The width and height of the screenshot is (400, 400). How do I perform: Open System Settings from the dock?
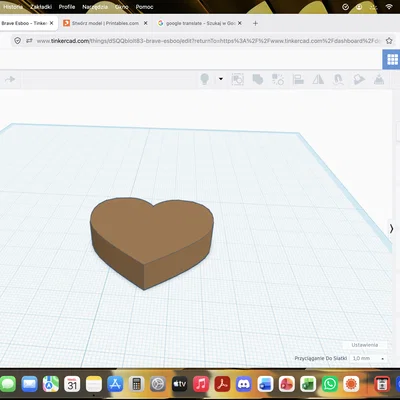[x=158, y=384]
